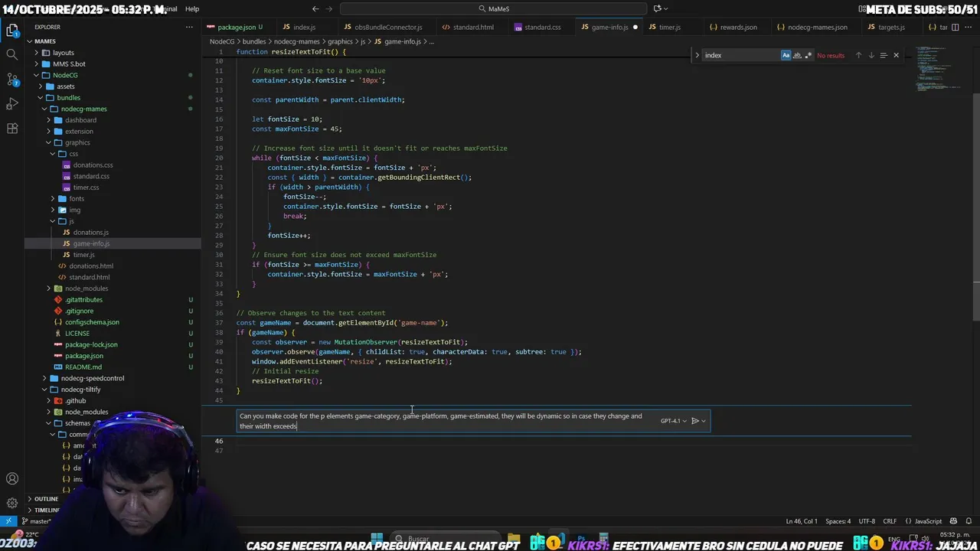Toggle Match Case in find widget
This screenshot has height=551, width=980.
[x=786, y=55]
